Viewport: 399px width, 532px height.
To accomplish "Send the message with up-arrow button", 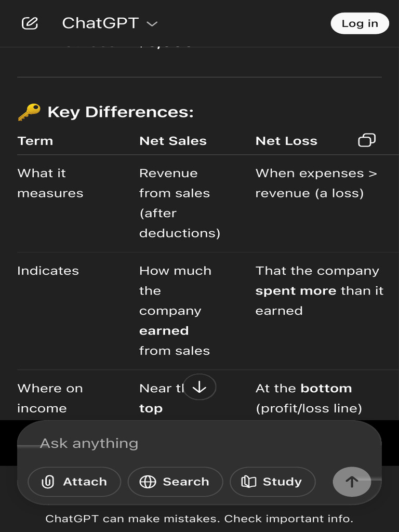I will click(x=352, y=482).
